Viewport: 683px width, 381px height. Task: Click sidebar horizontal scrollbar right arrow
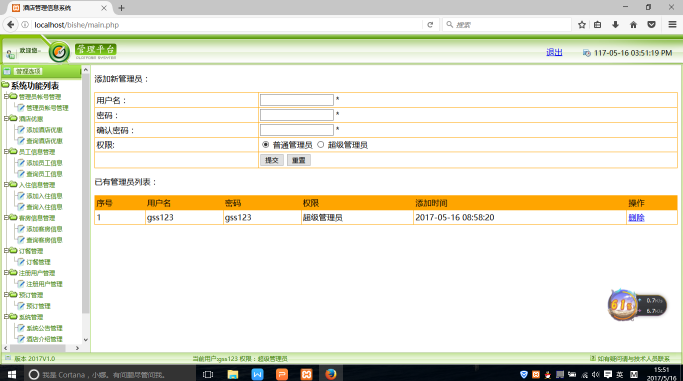pos(77,348)
